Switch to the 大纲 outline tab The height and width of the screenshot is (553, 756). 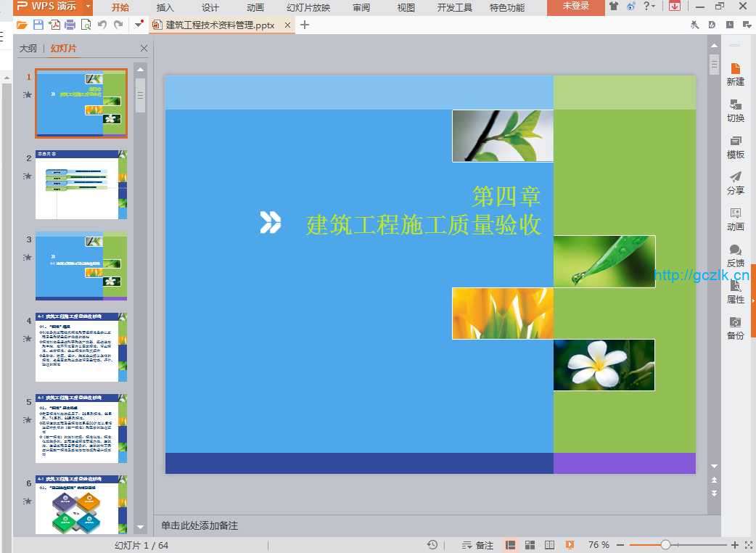28,49
